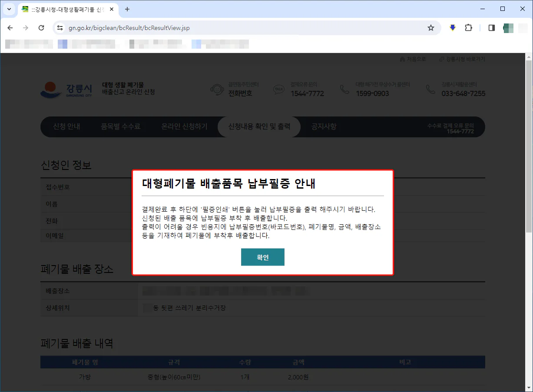Open the 온라인 신청하기 menu
533x392 pixels.
[x=184, y=127]
